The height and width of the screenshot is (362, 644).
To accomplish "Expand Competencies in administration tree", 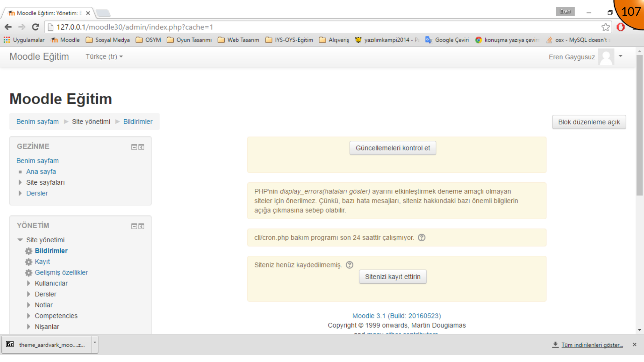I will pyautogui.click(x=28, y=316).
